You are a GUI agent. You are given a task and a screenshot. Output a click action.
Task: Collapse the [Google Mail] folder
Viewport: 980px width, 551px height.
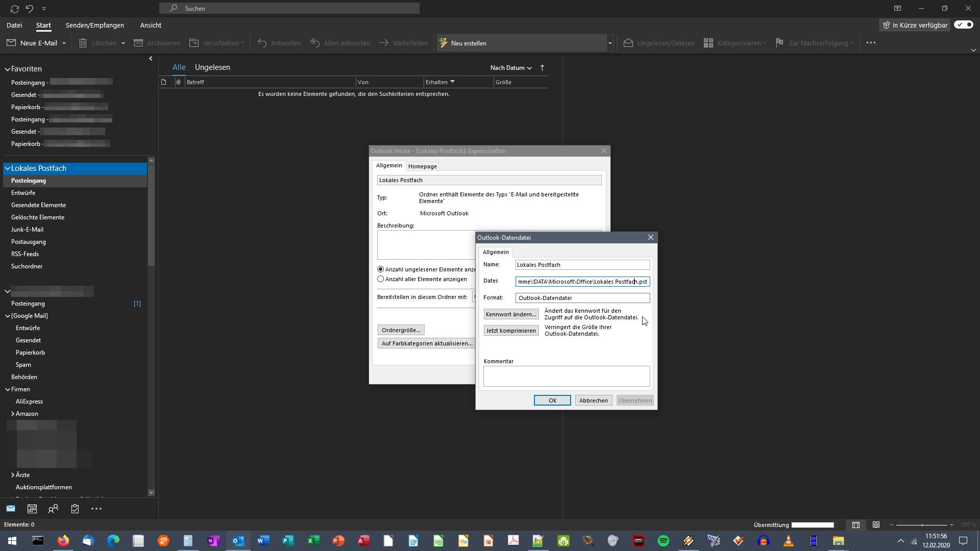8,316
